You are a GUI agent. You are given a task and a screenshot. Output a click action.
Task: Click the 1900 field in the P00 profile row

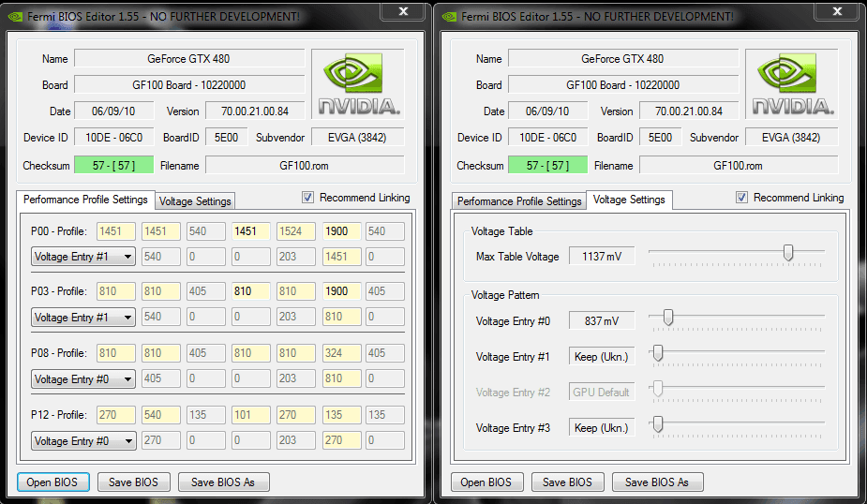coord(341,231)
